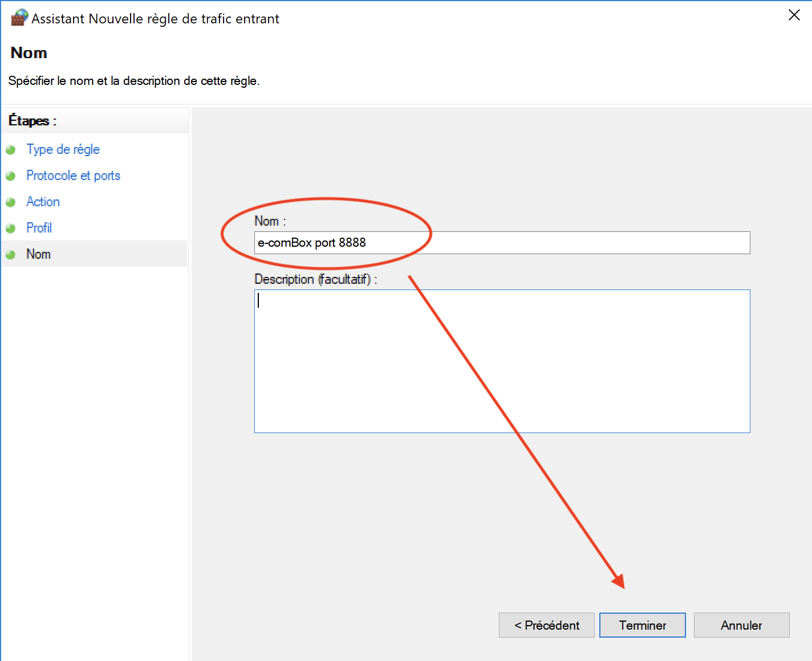Click the firewall wizard title bar icon
This screenshot has height=661, width=812.
(19, 18)
